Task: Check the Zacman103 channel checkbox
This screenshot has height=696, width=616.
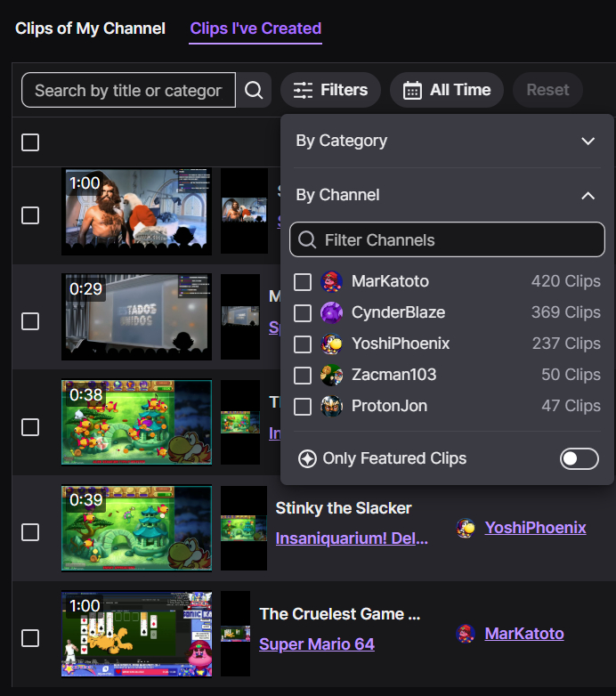Action: (x=303, y=375)
